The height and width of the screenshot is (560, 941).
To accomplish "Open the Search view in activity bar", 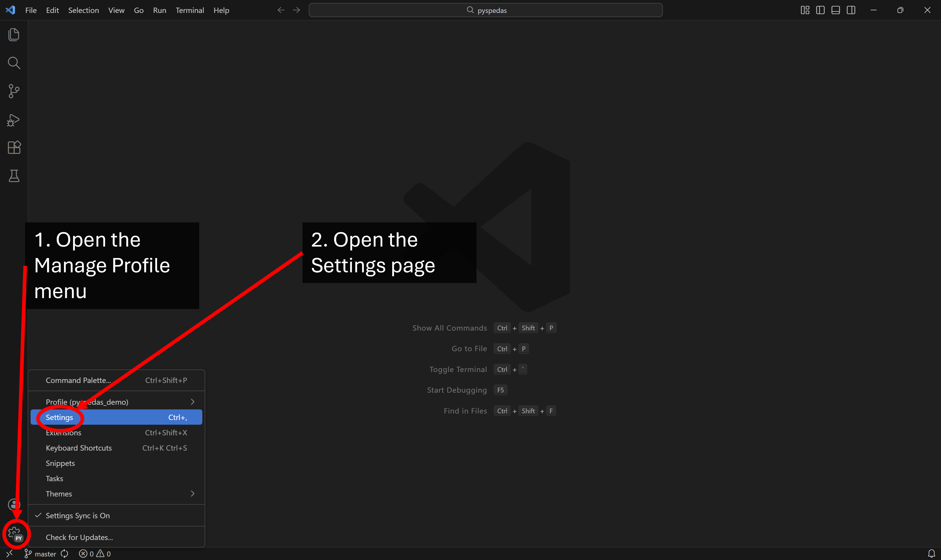I will coord(14,63).
